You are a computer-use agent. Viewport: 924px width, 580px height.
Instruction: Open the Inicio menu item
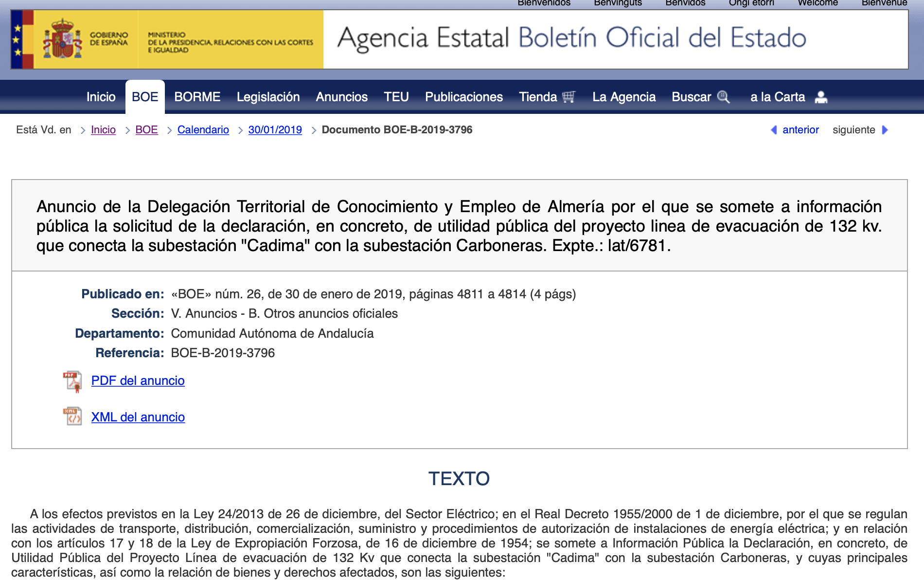[x=101, y=97]
